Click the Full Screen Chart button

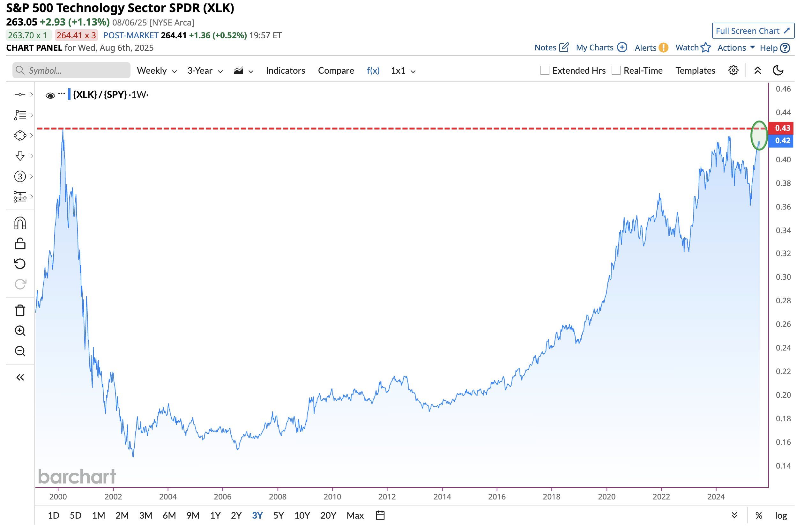tap(753, 31)
